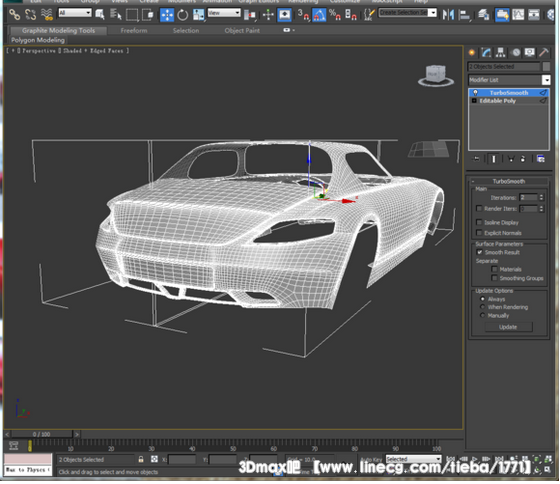The width and height of the screenshot is (560, 484).
Task: Click the Align tool icon
Action: click(464, 15)
